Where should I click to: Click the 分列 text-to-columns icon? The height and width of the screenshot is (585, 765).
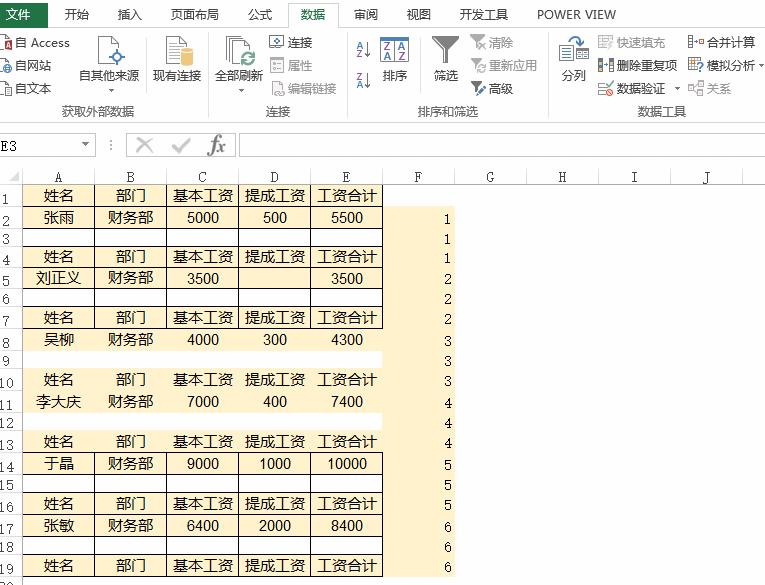click(x=573, y=49)
